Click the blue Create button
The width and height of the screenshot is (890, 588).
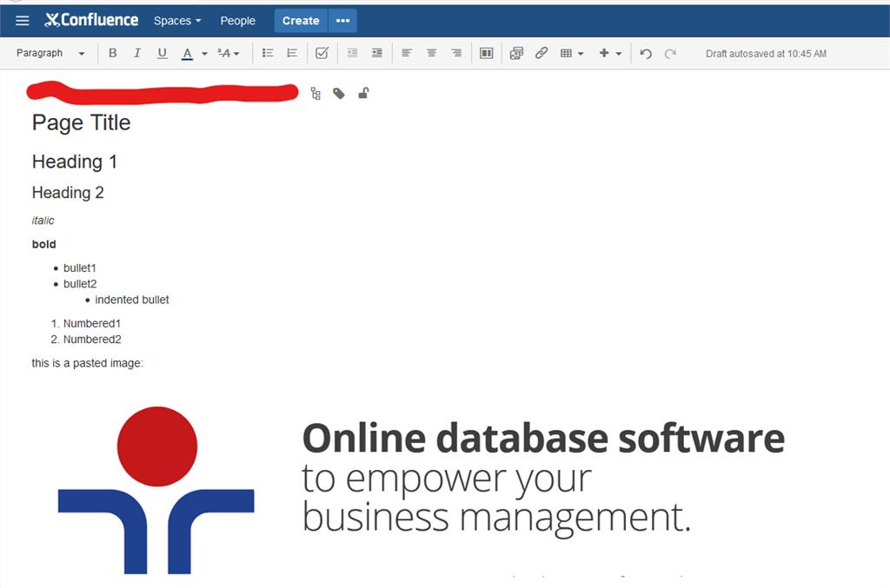click(301, 21)
